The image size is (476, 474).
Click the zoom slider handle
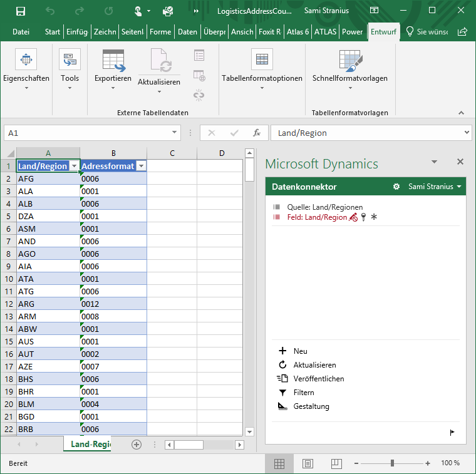pyautogui.click(x=392, y=463)
